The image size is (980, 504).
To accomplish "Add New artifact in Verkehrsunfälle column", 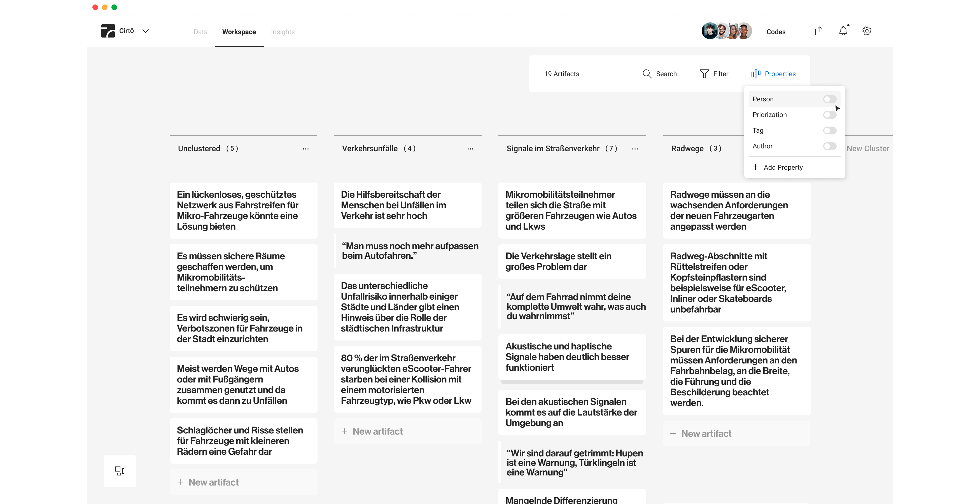I will pyautogui.click(x=407, y=431).
